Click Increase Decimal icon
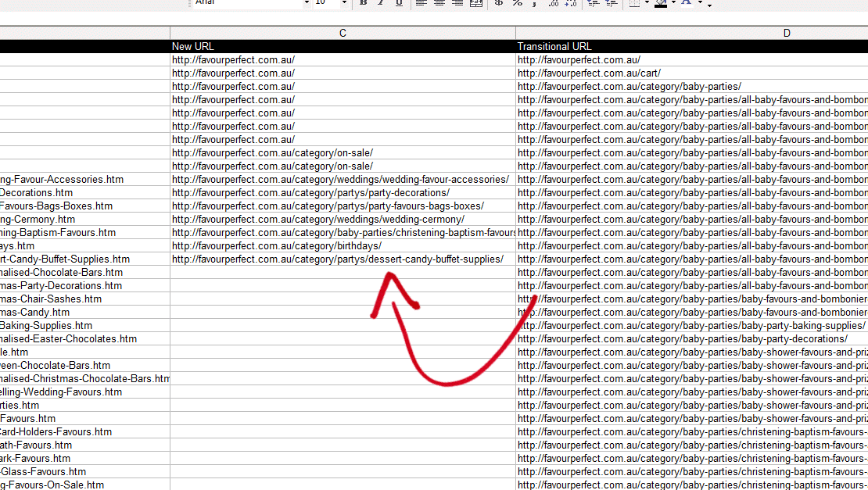 [x=553, y=3]
